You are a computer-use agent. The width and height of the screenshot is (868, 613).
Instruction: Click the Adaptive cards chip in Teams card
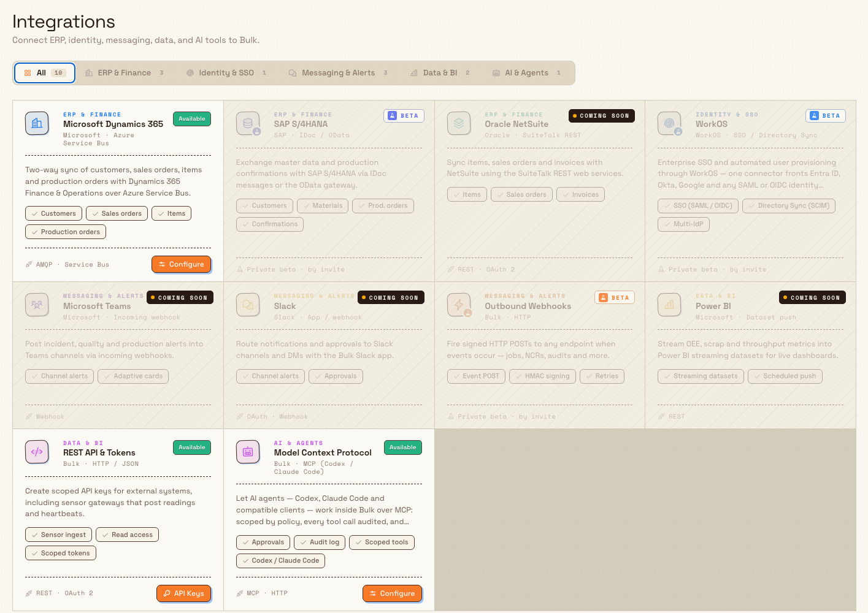point(133,376)
